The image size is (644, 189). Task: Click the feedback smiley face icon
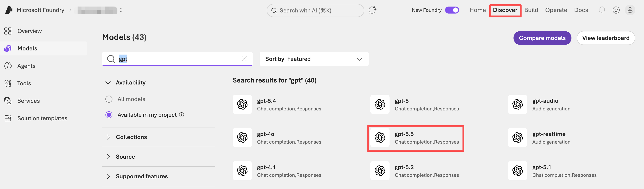(616, 10)
